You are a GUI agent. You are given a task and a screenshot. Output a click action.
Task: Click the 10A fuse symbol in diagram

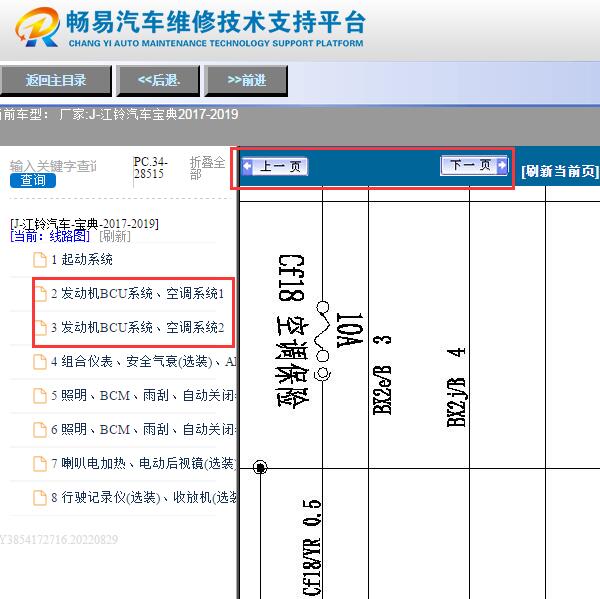(323, 341)
